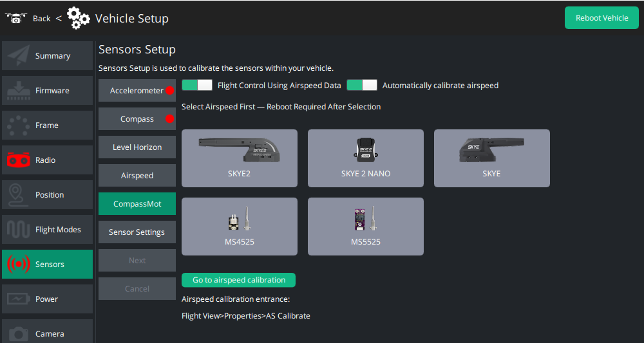
Task: Disable Automatically calibrate airspeed switch
Action: point(362,86)
